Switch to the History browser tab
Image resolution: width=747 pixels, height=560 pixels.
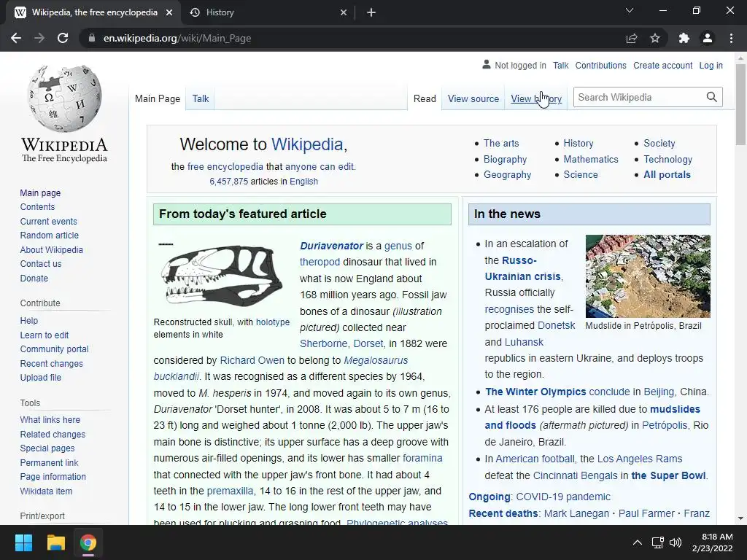tap(267, 12)
